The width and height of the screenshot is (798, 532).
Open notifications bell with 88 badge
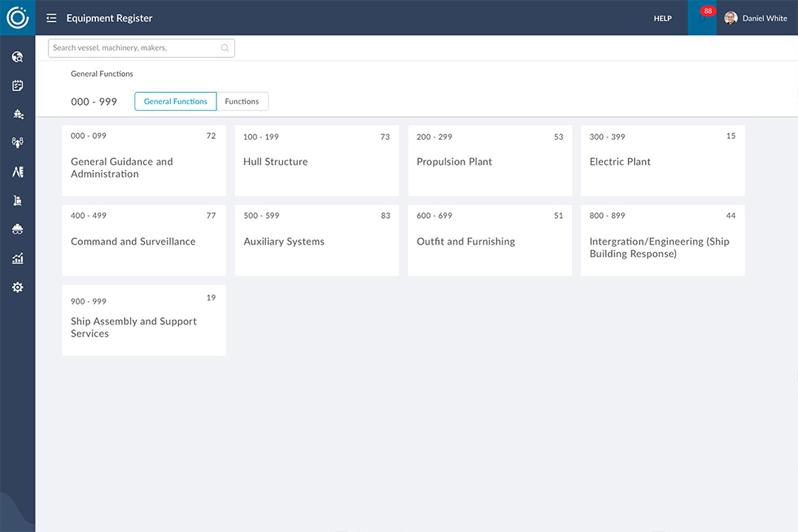(702, 18)
